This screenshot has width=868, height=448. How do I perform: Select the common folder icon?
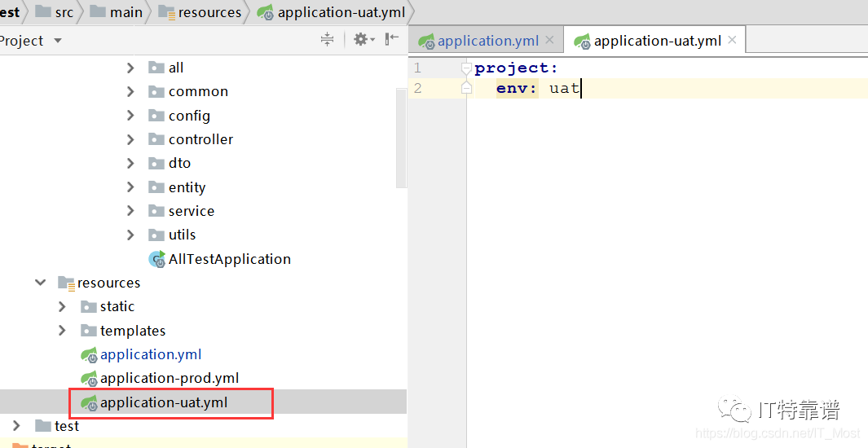[156, 92]
